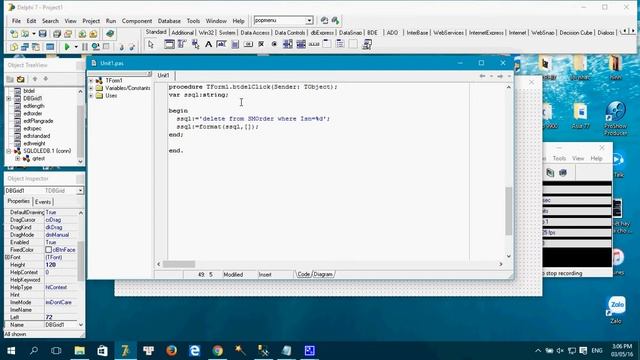Open the Object Inspector DBGrid1 selector dropdown

click(x=80, y=191)
